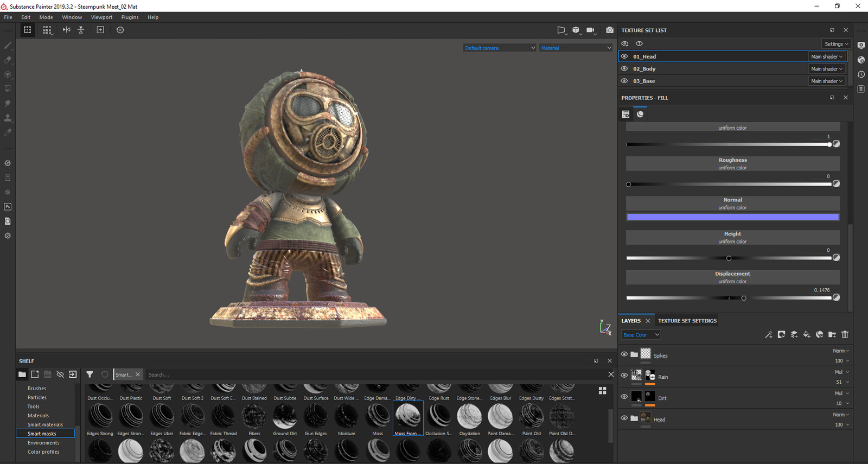Click the Normal purple color swatch

tap(732, 217)
